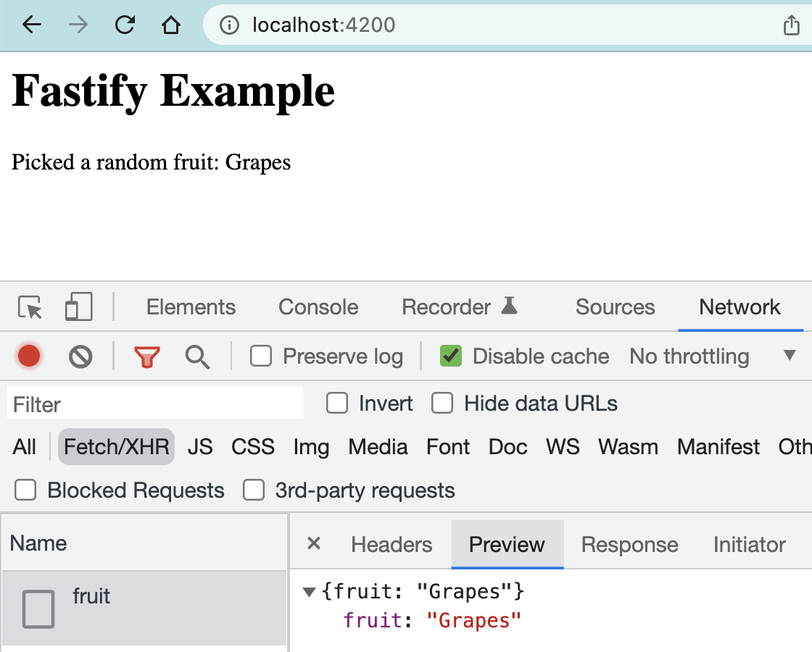Check the Blocked Requests checkbox
This screenshot has height=652, width=812.
pyautogui.click(x=25, y=490)
